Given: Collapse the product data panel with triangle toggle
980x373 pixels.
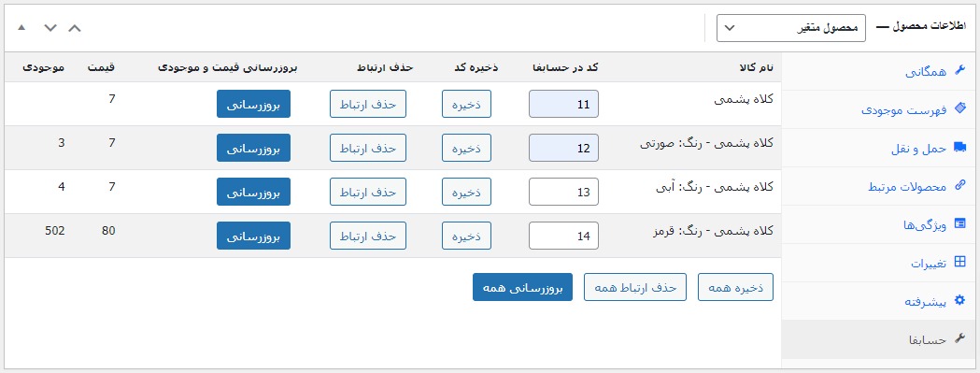Looking at the screenshot, I should pos(21,27).
